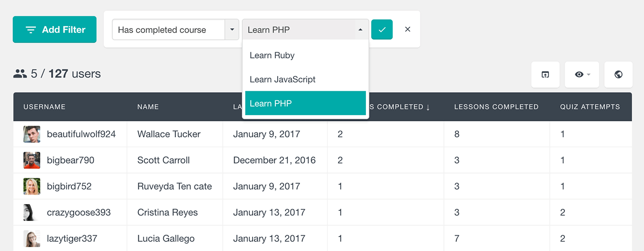
Task: Open beautifulwolf924's avatar thumbnail
Action: coord(32,134)
